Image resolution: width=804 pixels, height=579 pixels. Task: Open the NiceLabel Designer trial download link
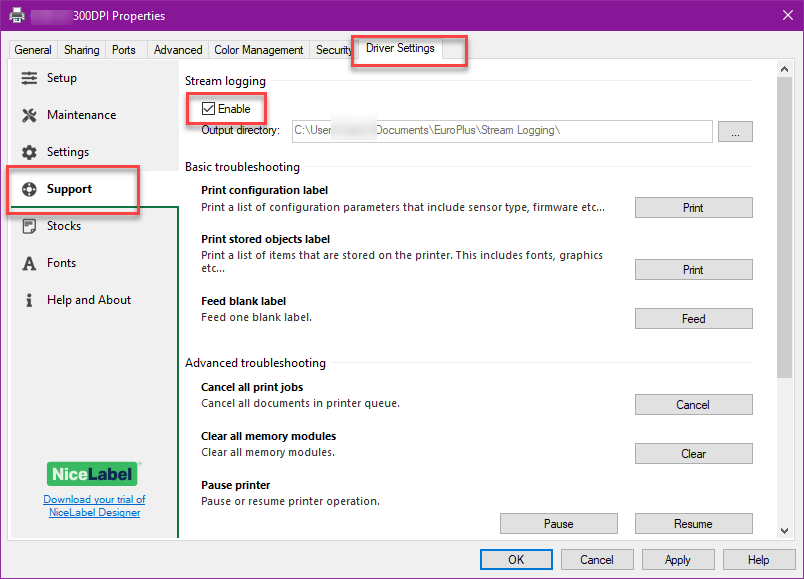point(94,506)
